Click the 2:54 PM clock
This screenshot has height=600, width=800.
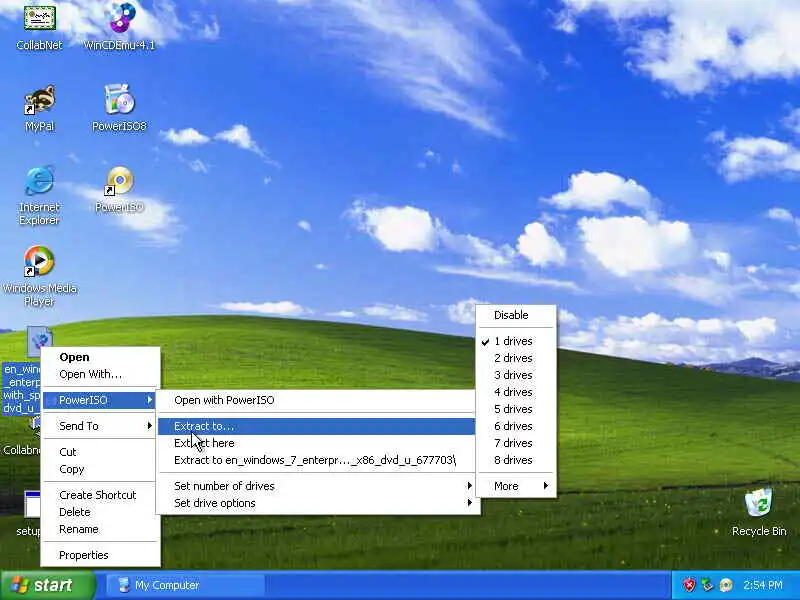click(x=763, y=585)
